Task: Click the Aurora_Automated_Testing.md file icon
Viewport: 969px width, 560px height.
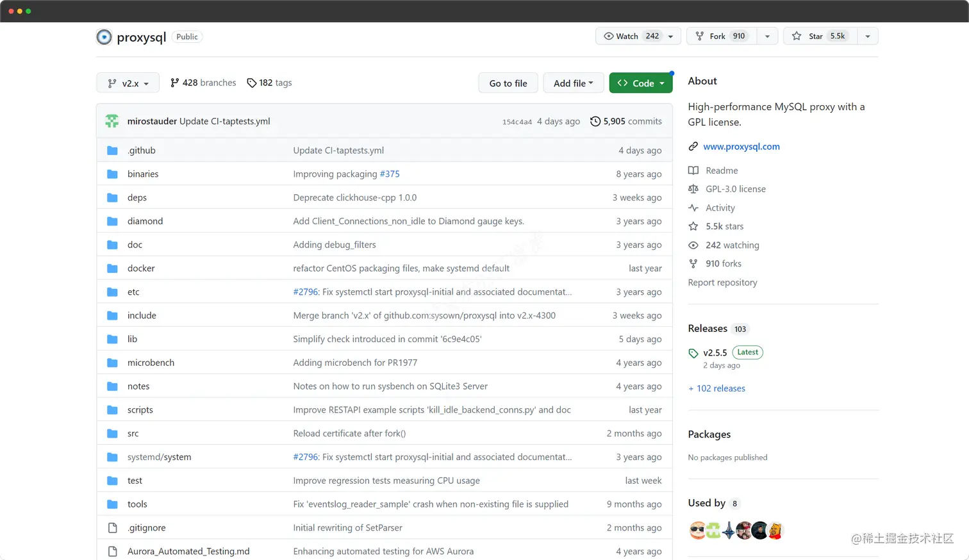Action: tap(112, 552)
